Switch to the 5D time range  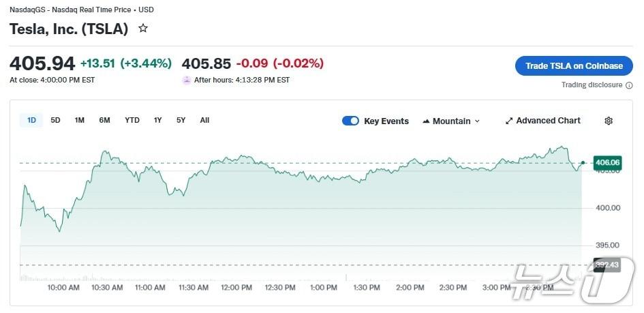[x=55, y=120]
